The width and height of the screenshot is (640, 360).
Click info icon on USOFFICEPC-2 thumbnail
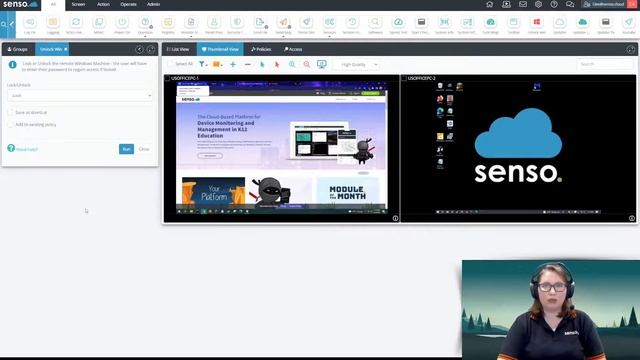[632, 218]
